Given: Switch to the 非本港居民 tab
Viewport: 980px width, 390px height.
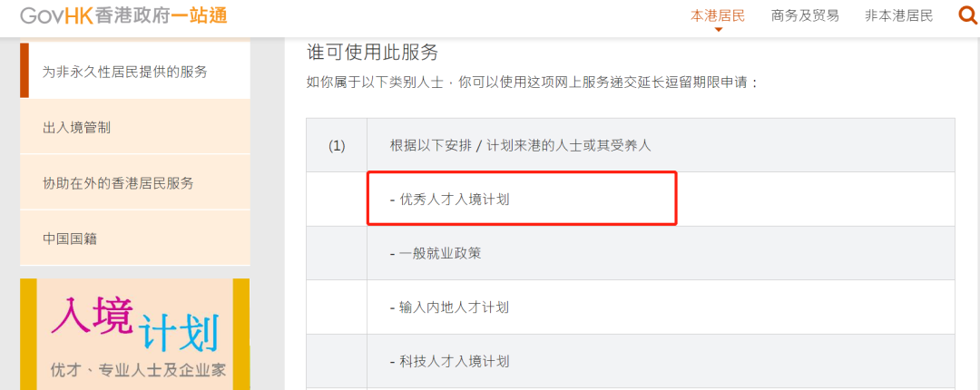Looking at the screenshot, I should click(898, 16).
